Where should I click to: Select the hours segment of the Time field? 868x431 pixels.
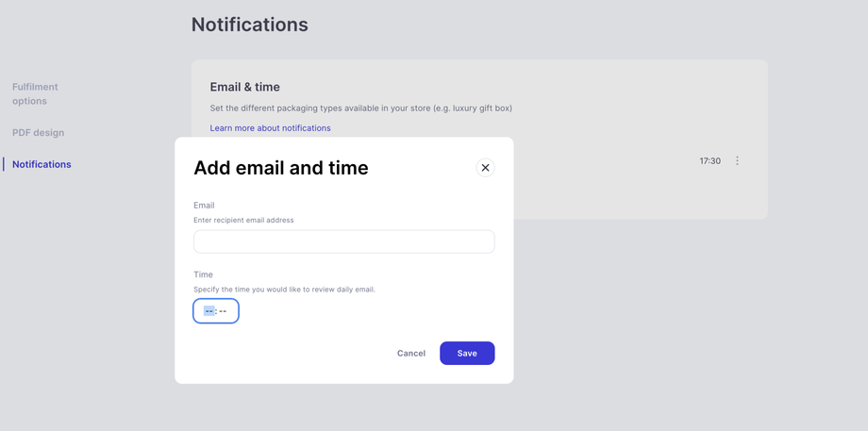pos(209,311)
